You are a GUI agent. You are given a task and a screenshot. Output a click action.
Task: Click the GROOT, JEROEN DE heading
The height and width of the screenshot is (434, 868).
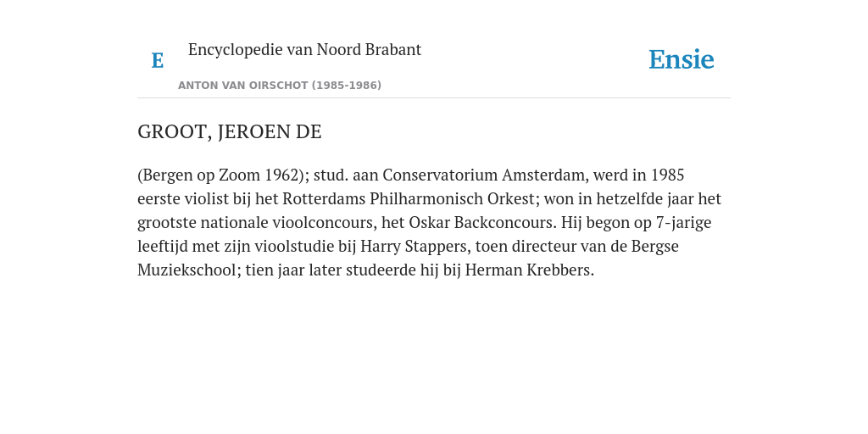point(229,131)
